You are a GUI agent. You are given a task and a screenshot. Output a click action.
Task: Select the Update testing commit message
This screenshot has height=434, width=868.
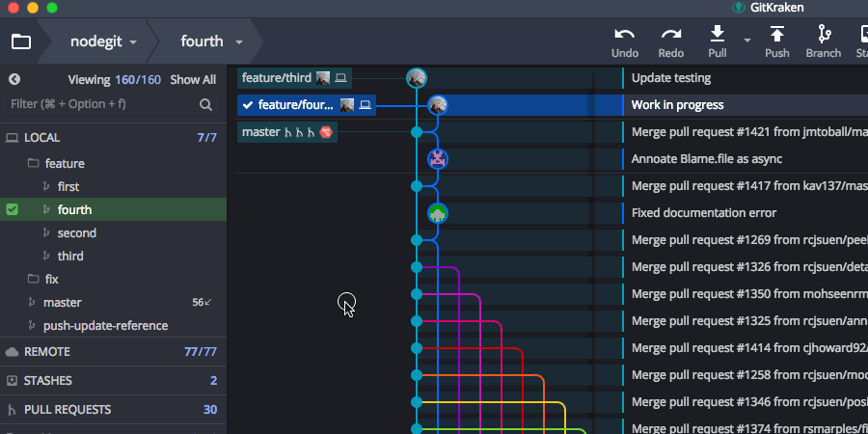coord(671,78)
